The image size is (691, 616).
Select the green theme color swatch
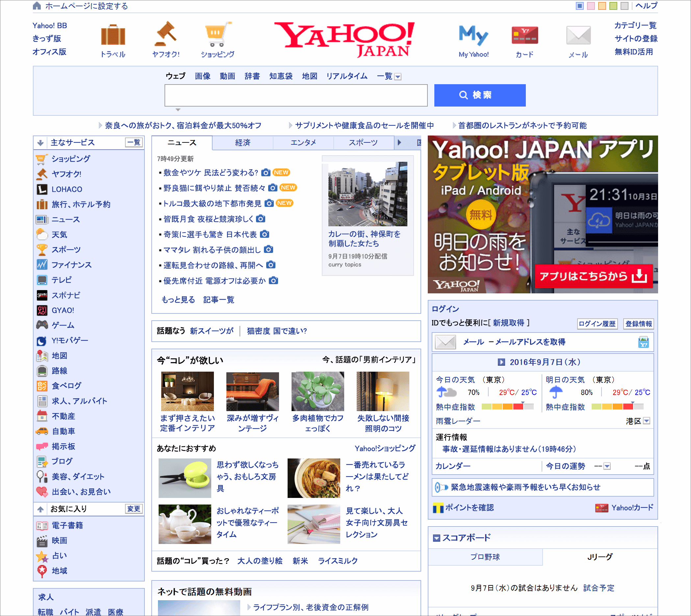point(613,6)
